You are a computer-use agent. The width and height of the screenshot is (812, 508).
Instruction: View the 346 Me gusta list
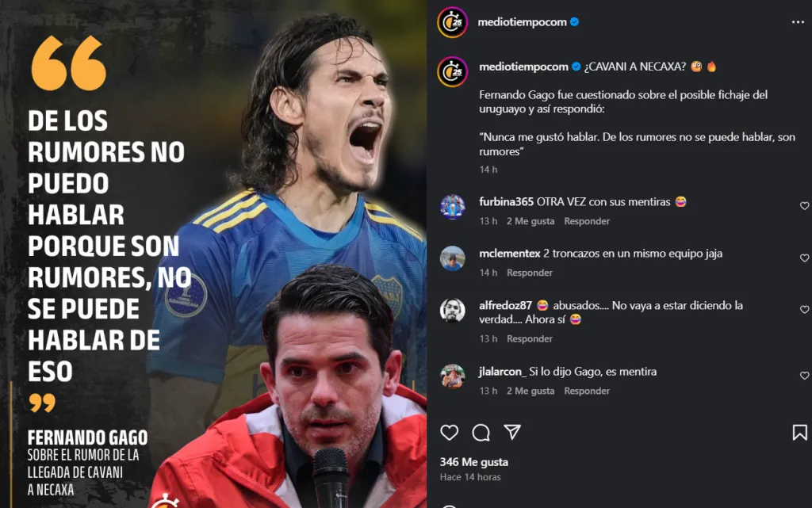474,462
